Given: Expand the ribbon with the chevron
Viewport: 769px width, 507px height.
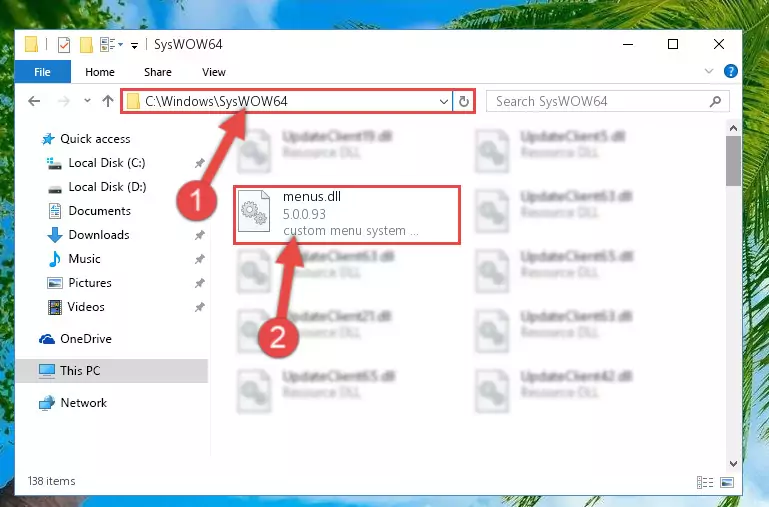Looking at the screenshot, I should (709, 72).
